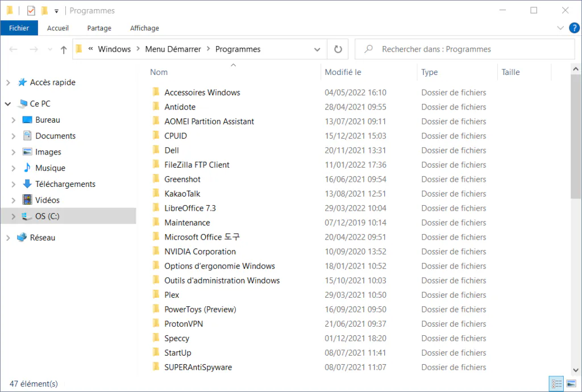The image size is (582, 392).
Task: Expand the Documents tree node
Action: [x=14, y=136]
